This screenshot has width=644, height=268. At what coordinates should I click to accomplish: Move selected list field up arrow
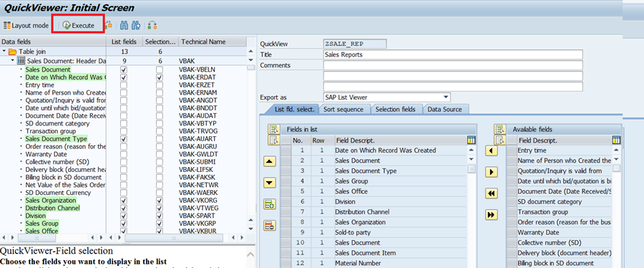pyautogui.click(x=269, y=161)
